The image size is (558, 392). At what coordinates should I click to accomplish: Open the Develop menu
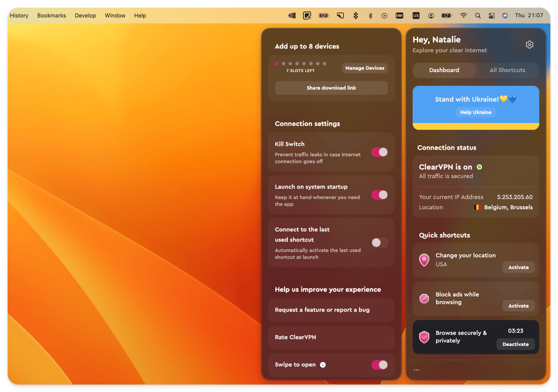coord(85,15)
